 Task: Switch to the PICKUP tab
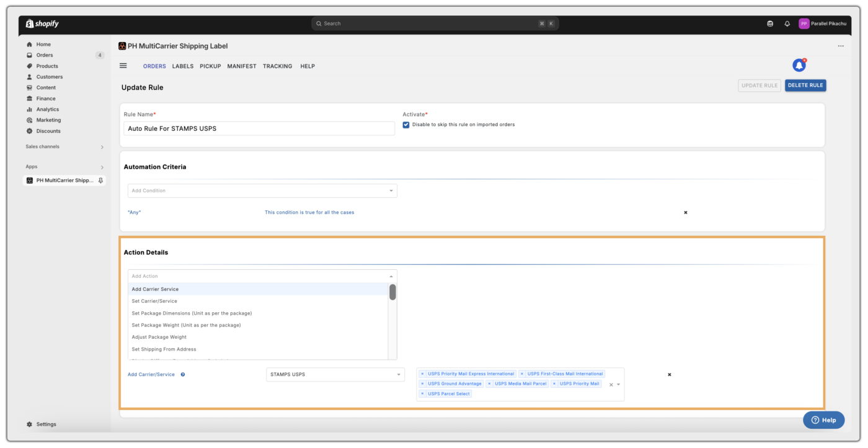tap(210, 66)
